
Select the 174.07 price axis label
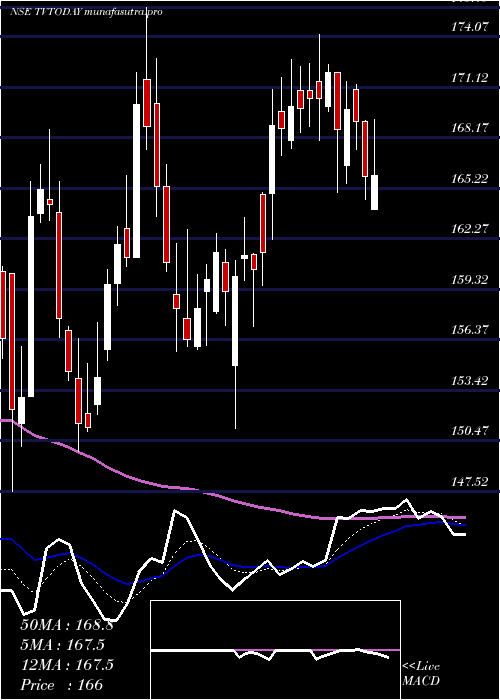click(x=469, y=27)
